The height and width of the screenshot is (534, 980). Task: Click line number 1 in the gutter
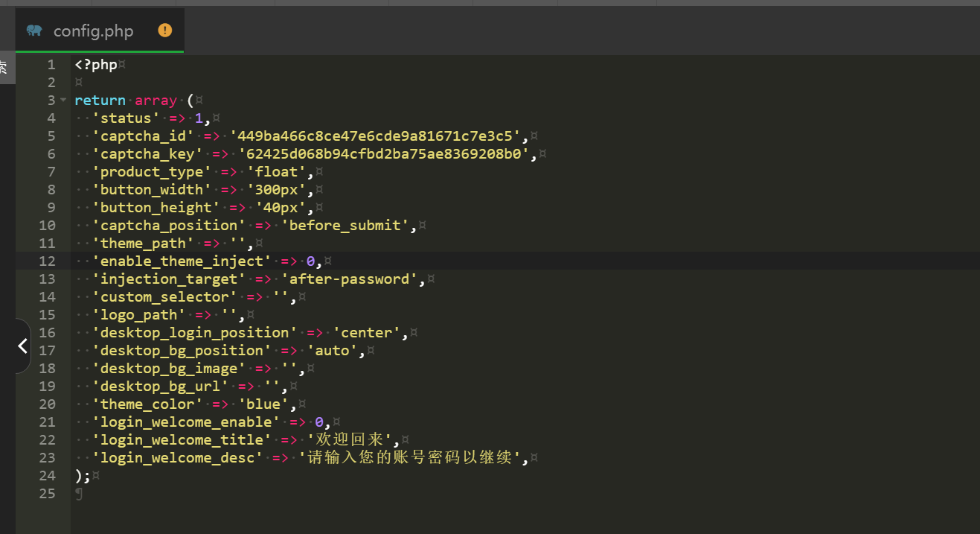click(51, 65)
